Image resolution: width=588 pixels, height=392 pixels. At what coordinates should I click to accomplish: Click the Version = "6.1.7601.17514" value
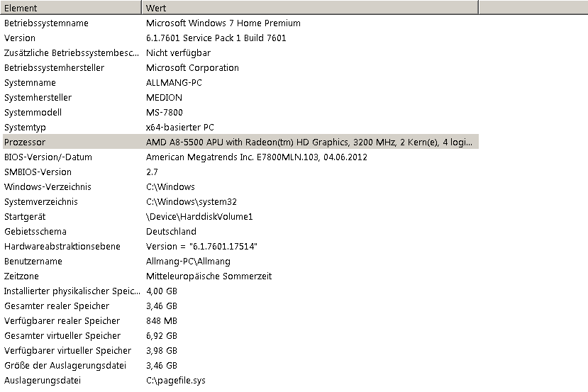[201, 247]
